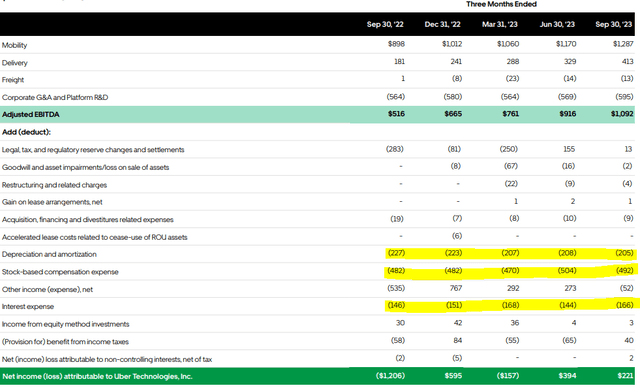This screenshot has height=388, width=640.
Task: Click equity method investments value 42
Action: 458,323
